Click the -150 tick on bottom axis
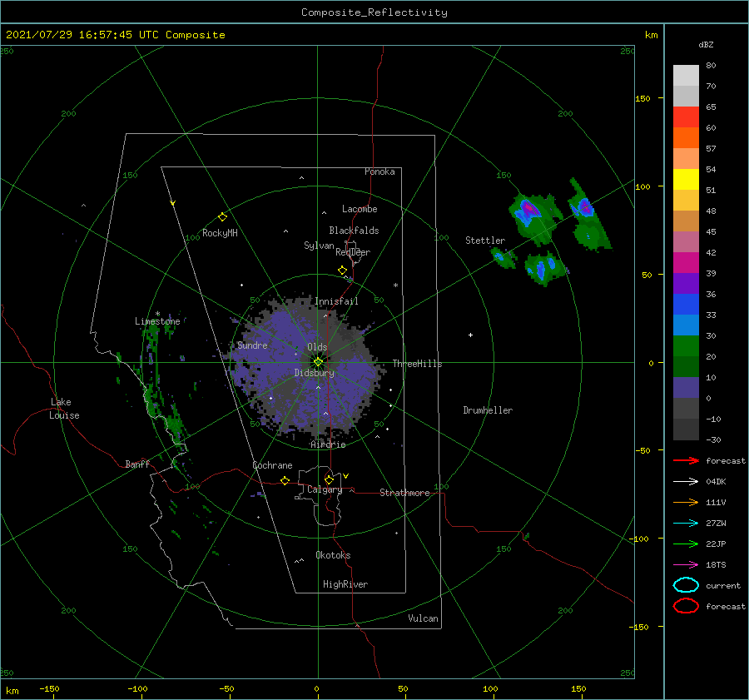Viewport: 749px width, 700px height. (49, 688)
